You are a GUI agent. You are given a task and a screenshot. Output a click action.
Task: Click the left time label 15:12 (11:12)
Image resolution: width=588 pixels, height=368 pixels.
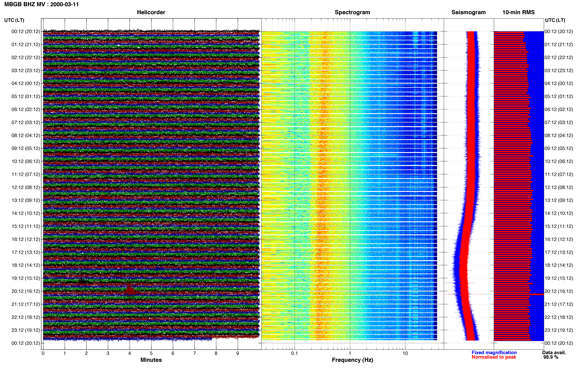coord(26,226)
